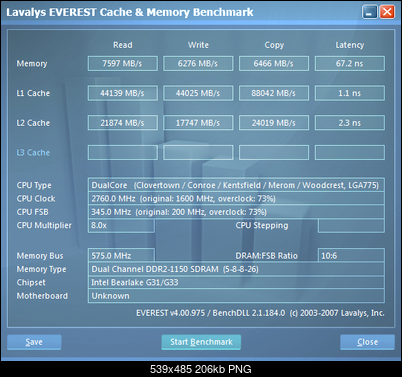Click the Read column header
The height and width of the screenshot is (377, 402).
123,45
